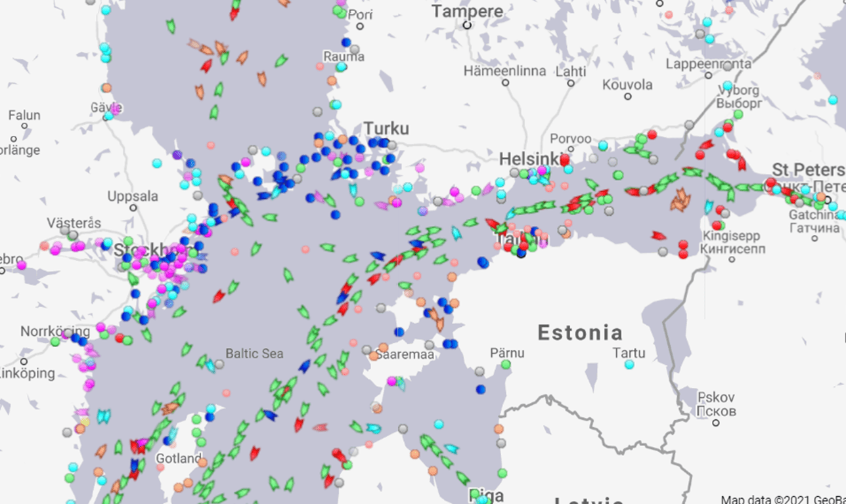Select the green ship left of Baltic Sea label

[x=202, y=361]
